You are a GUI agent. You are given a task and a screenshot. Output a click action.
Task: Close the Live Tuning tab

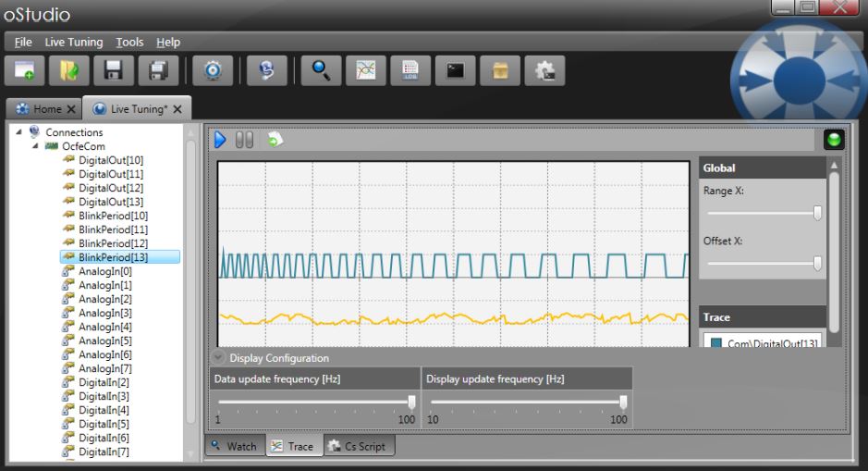click(x=177, y=109)
